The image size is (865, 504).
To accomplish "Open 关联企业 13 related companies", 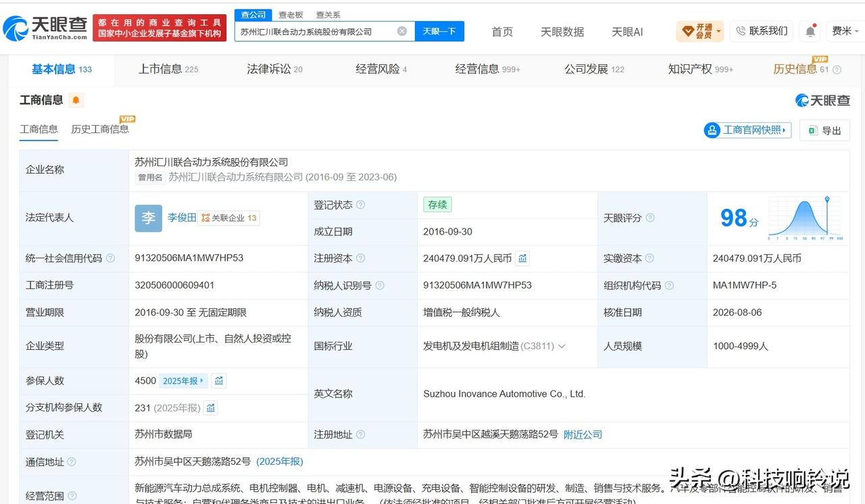I will [x=230, y=218].
